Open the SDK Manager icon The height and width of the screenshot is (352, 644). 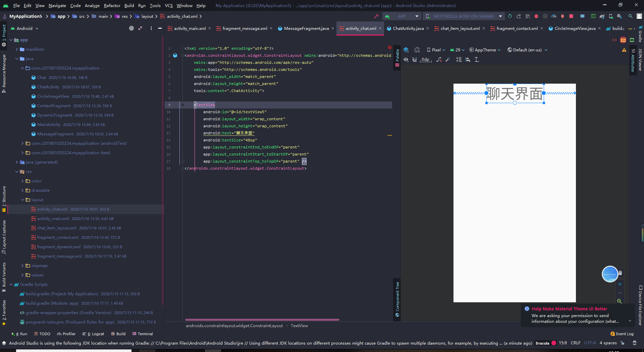(620, 16)
